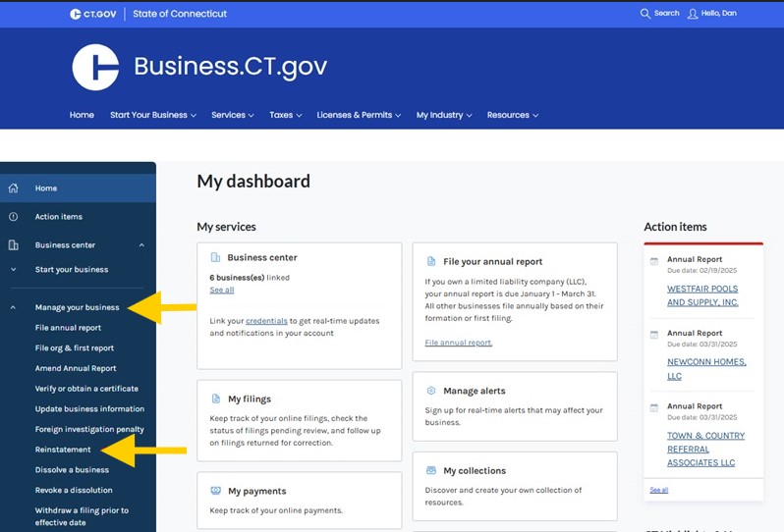
Task: Open the Manage alerts card heading
Action: coord(474,391)
